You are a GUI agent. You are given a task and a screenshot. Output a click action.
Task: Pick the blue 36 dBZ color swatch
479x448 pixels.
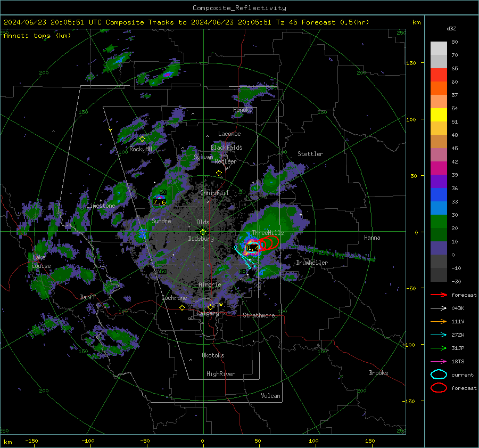(x=439, y=194)
